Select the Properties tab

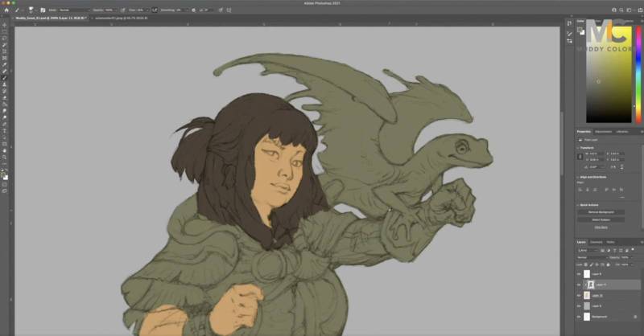[584, 132]
